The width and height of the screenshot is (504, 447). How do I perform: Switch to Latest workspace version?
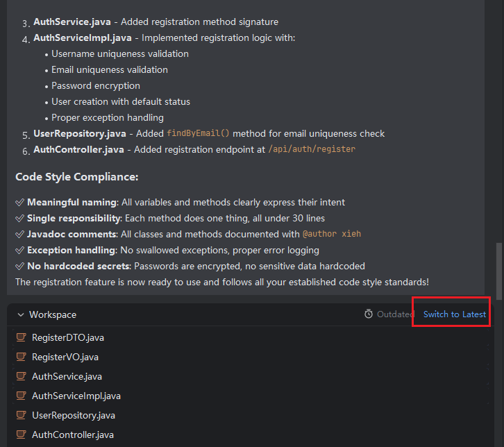coord(454,314)
